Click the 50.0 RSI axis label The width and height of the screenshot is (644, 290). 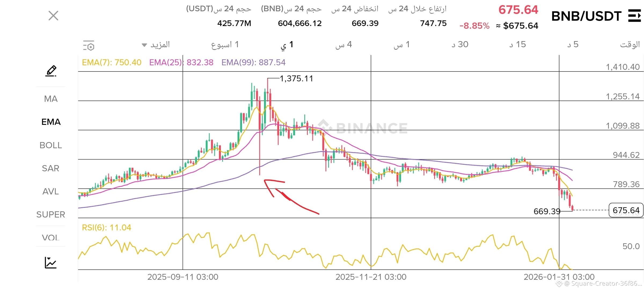click(x=631, y=246)
